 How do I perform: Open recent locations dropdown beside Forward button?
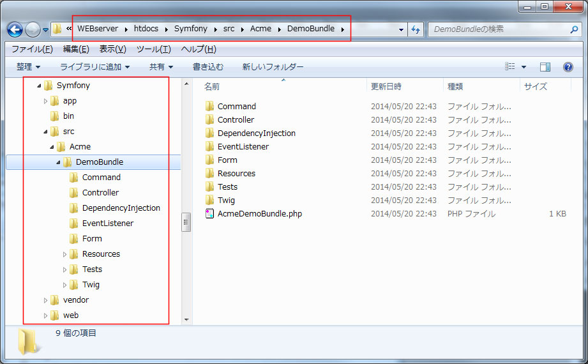pos(45,29)
